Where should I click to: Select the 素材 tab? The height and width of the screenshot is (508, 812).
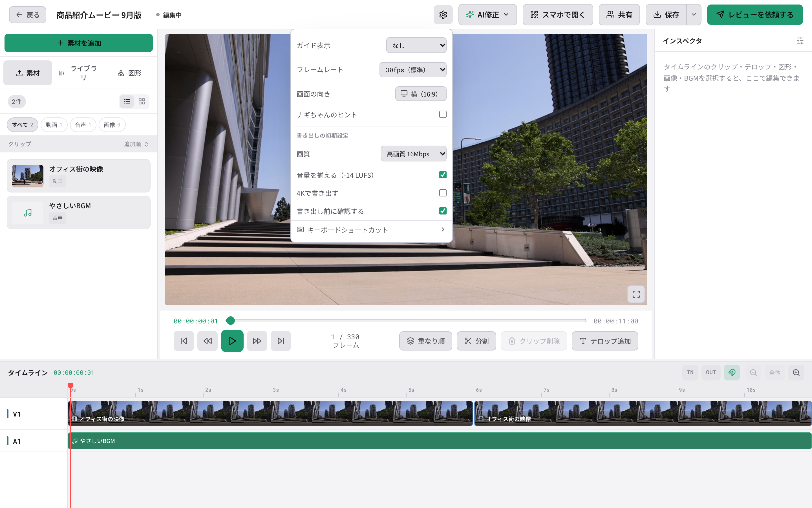click(x=28, y=73)
